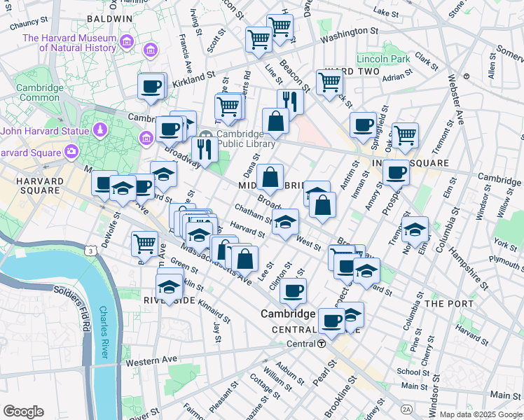Viewport: 524px width, 420px height.
Task: Select the Chauncy St label
Action: (x=29, y=23)
